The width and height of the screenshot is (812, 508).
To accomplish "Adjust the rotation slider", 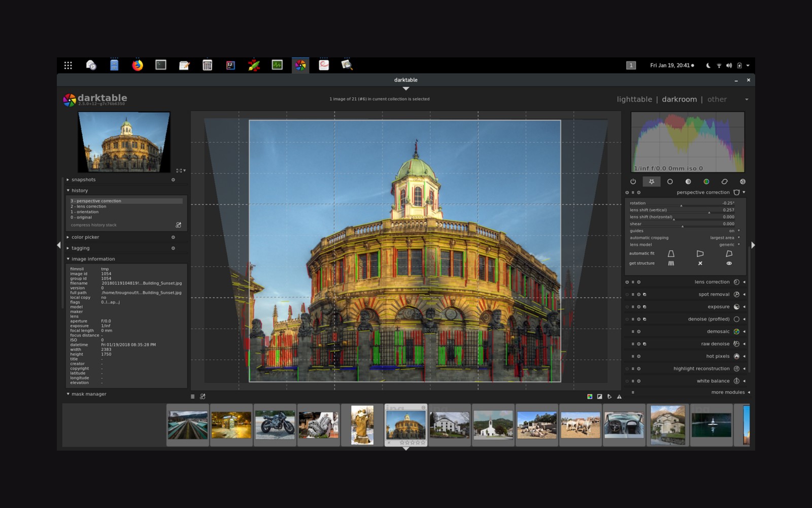I will (682, 203).
